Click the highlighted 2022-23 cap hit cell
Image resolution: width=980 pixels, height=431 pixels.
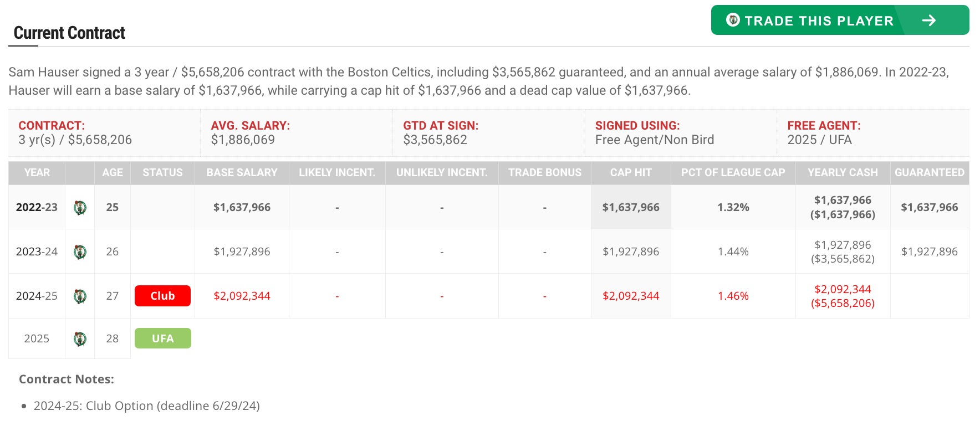point(631,208)
